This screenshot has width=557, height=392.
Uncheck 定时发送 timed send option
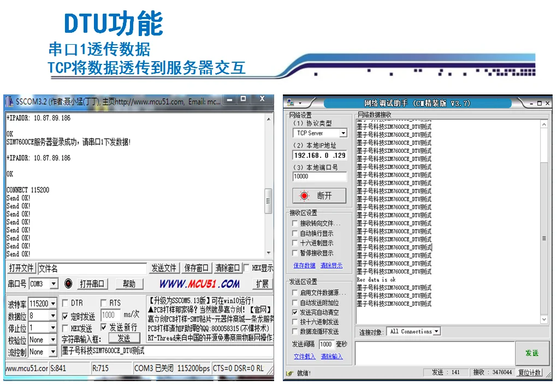pyautogui.click(x=65, y=316)
